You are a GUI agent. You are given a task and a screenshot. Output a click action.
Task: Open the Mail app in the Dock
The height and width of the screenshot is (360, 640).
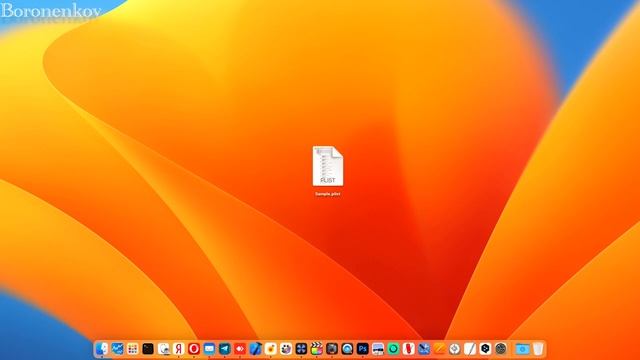(209, 349)
